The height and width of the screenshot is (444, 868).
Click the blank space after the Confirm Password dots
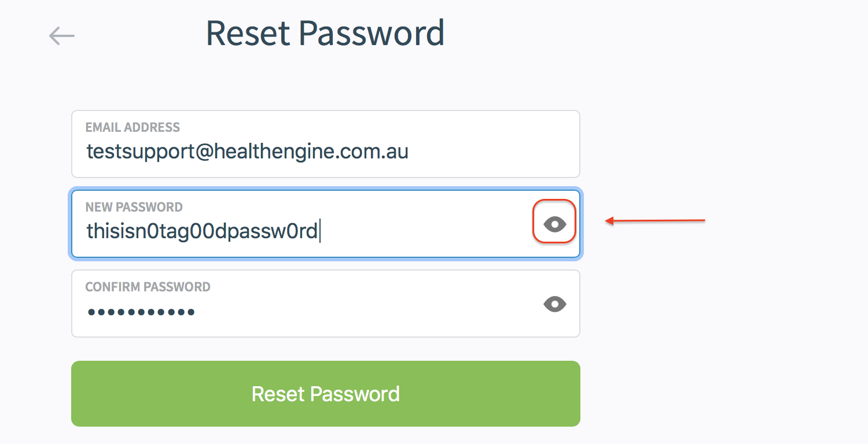(359, 312)
